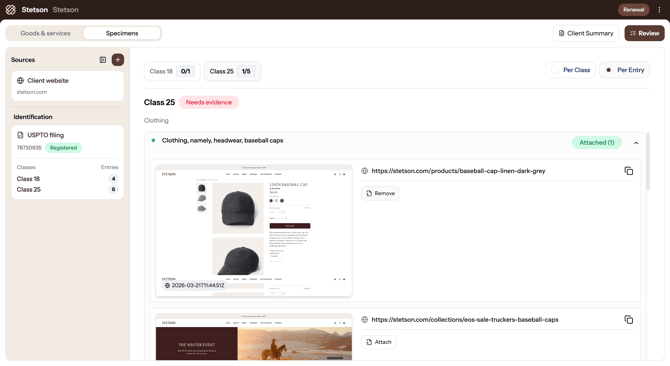This screenshot has width=670, height=366.
Task: Open the Winter Event screenshot thumbnail
Action: pos(254,337)
